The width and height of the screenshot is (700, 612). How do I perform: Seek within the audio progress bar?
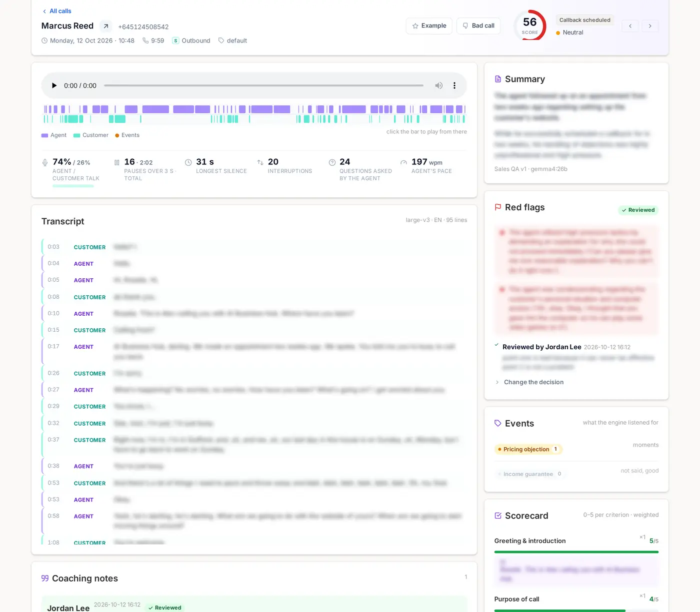[x=263, y=85]
